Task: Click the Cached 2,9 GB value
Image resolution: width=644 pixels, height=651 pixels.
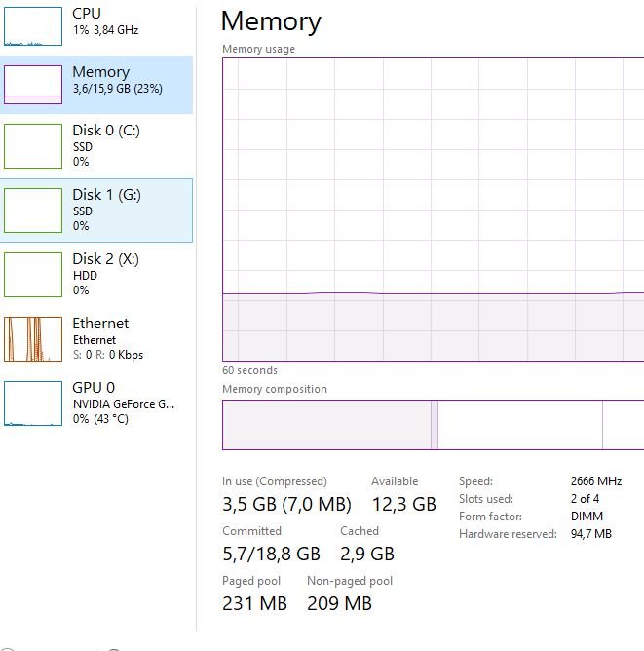Action: (366, 554)
